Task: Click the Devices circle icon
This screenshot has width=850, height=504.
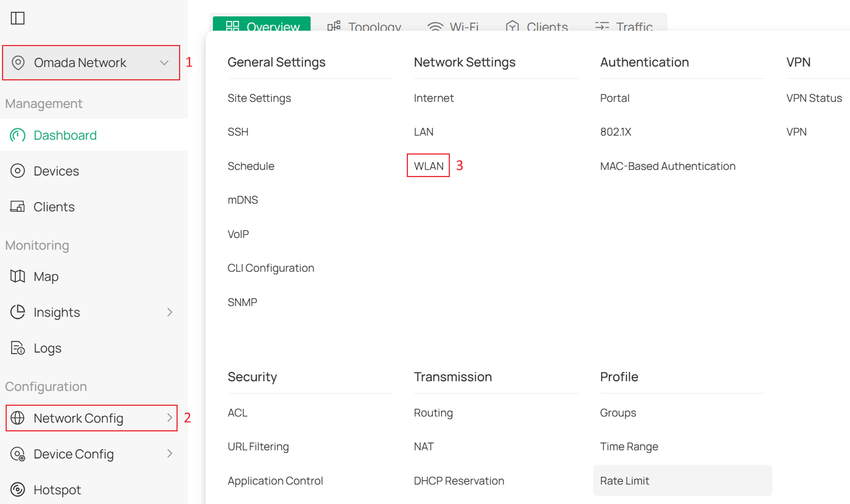Action: pyautogui.click(x=18, y=171)
